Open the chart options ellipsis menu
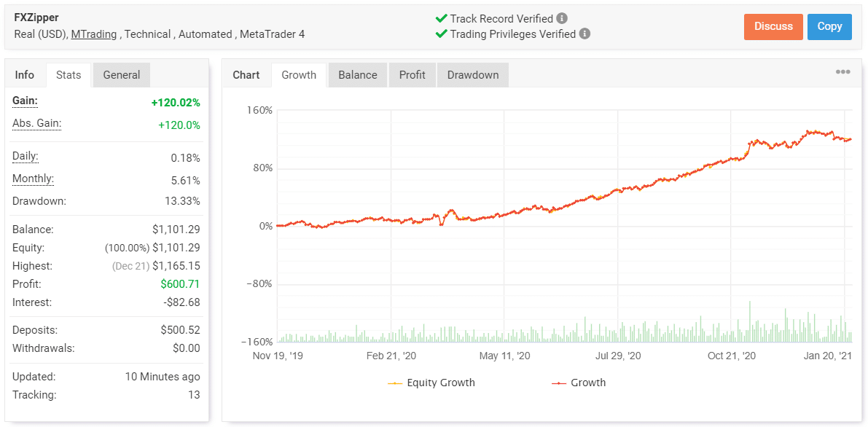The width and height of the screenshot is (868, 427). (842, 72)
